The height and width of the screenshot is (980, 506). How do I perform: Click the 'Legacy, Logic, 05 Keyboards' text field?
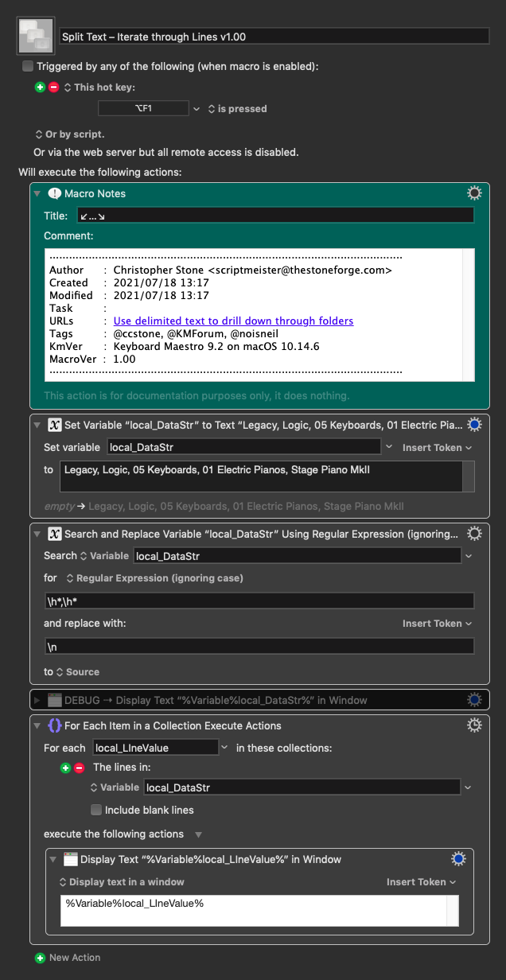point(261,476)
